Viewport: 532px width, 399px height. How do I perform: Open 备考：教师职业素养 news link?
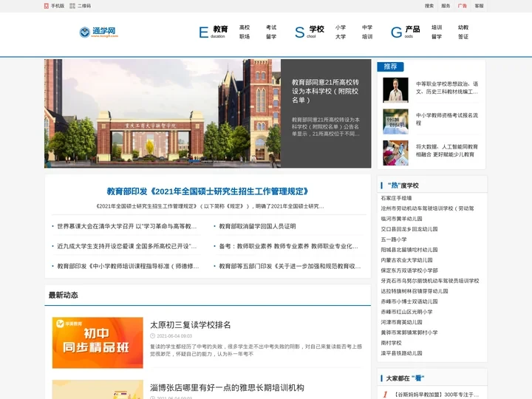(x=288, y=246)
